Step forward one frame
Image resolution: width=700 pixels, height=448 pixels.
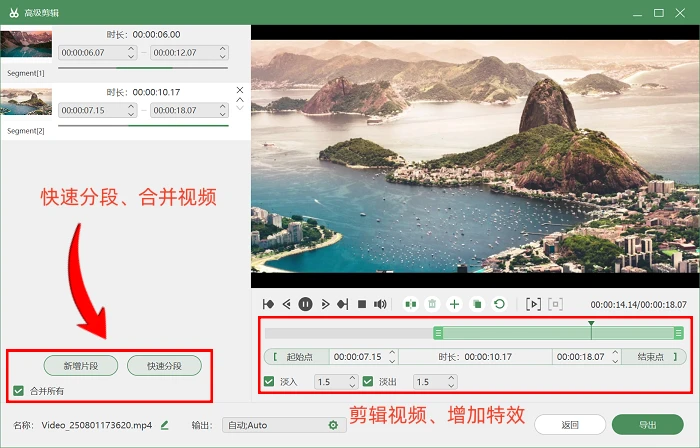tap(325, 304)
